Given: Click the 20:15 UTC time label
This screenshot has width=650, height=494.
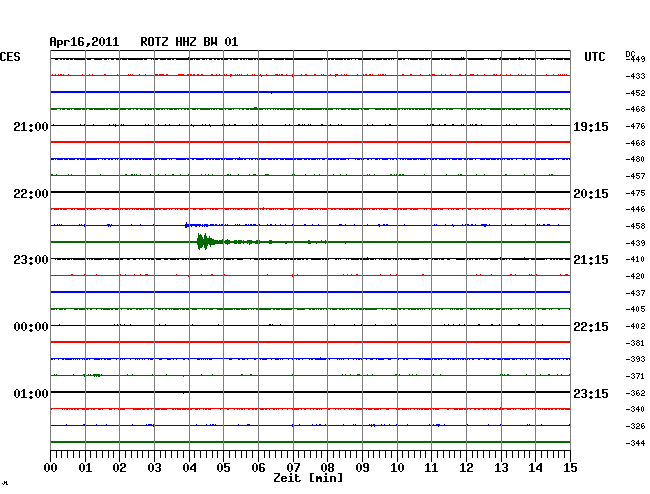Looking at the screenshot, I should tap(591, 194).
